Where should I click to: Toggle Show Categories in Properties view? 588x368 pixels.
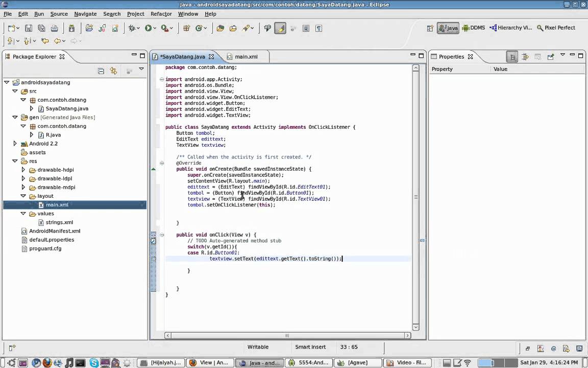tap(512, 57)
